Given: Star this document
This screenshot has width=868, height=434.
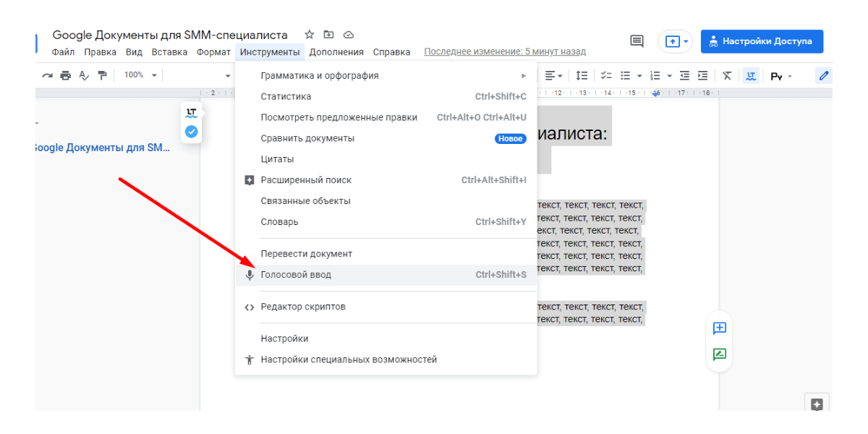Looking at the screenshot, I should (x=310, y=35).
